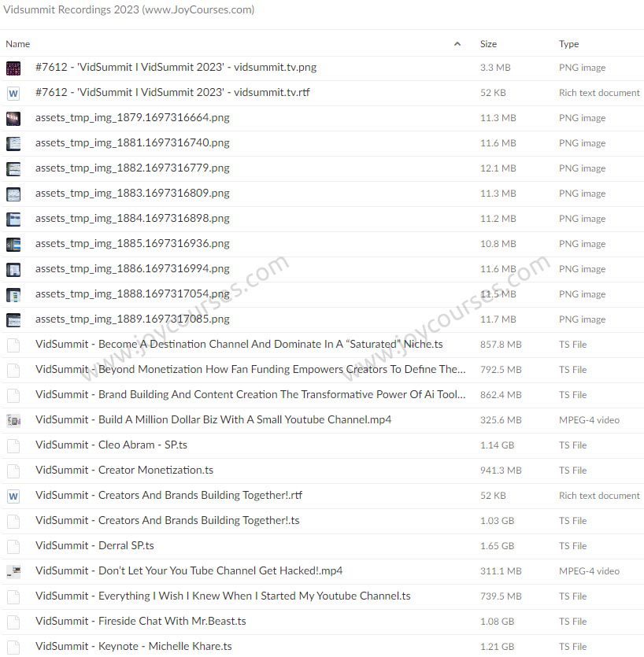This screenshot has width=644, height=657.
Task: Toggle sort direction with the Name column arrow
Action: coord(457,44)
